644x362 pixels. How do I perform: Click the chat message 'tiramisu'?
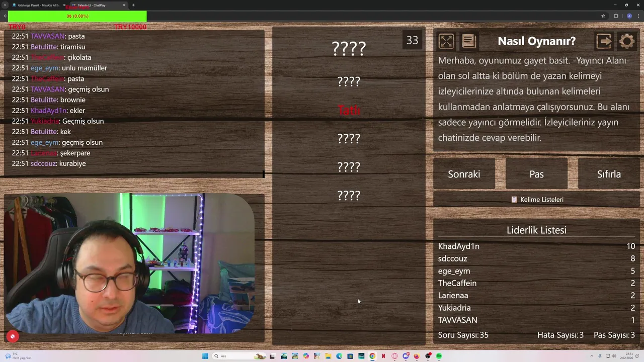(72, 47)
